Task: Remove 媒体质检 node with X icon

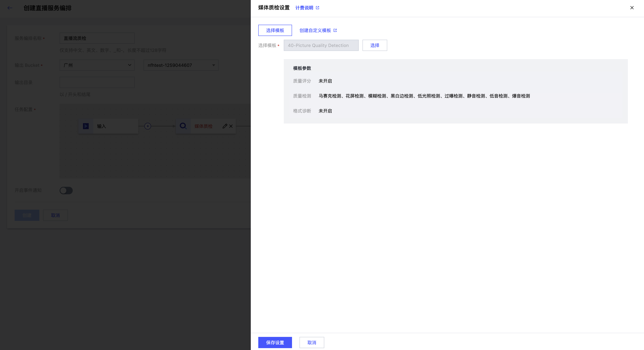Action: 231,126
